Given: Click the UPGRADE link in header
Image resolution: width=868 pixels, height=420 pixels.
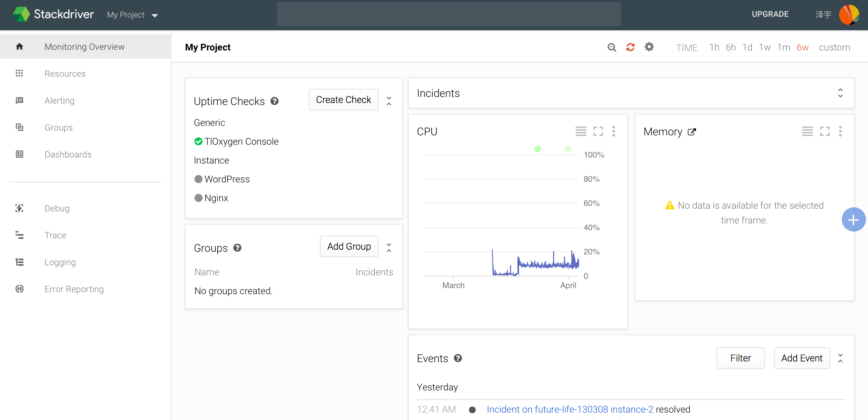Looking at the screenshot, I should click(x=770, y=14).
